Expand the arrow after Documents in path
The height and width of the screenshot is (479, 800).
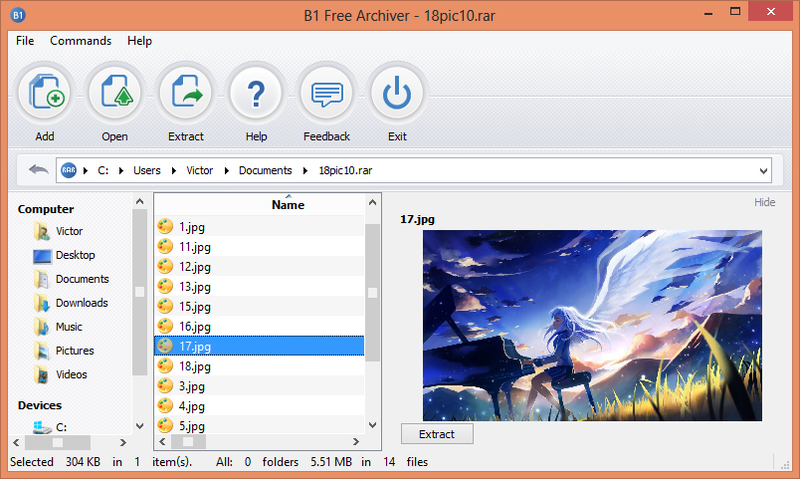[x=305, y=170]
